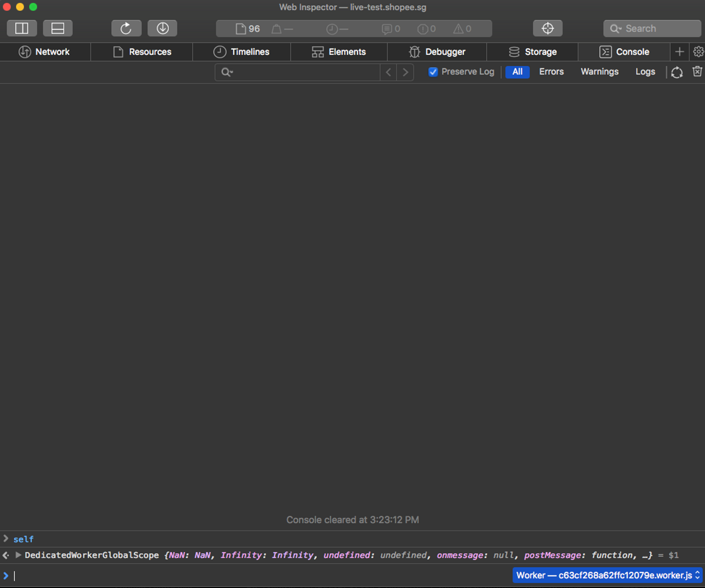Add a new inspector tab with the plus
The height and width of the screenshot is (588, 705).
pyautogui.click(x=679, y=52)
